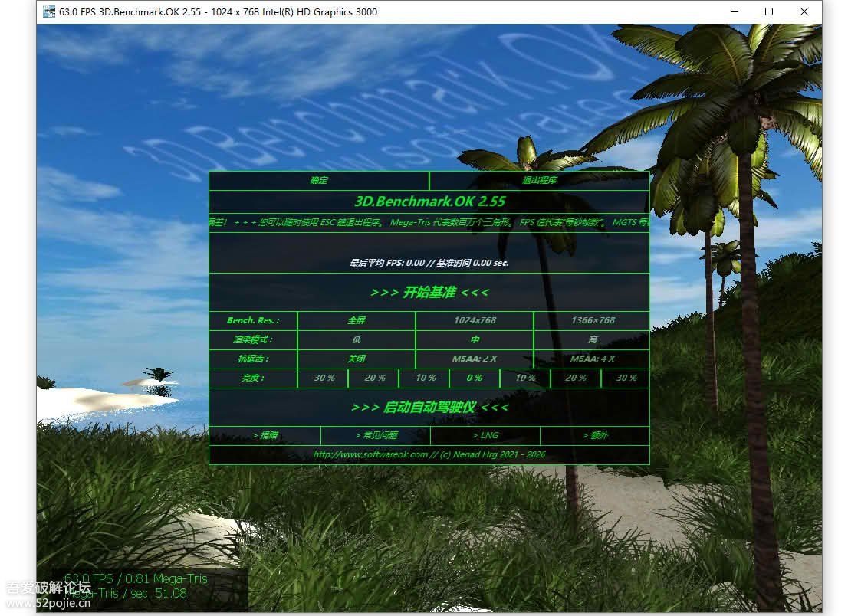Screen dimensions: 848x616
Task: Click the 退出程序 exit program button
Action: [x=539, y=181]
